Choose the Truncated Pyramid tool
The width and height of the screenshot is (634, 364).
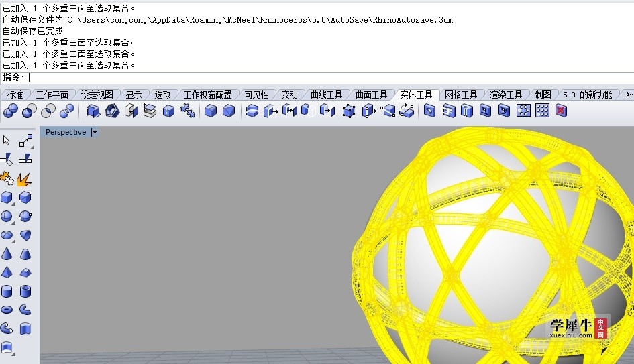(25, 273)
